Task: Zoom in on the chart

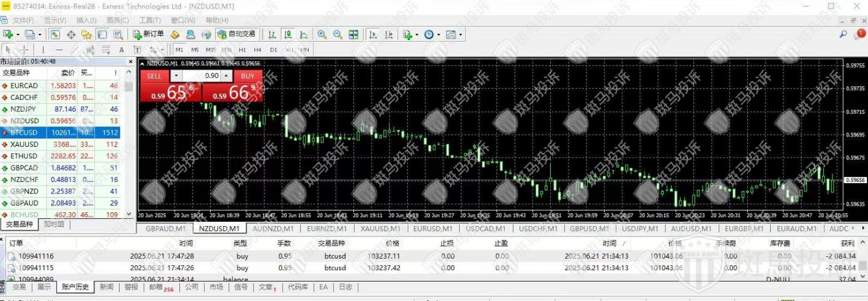Action: [322, 34]
